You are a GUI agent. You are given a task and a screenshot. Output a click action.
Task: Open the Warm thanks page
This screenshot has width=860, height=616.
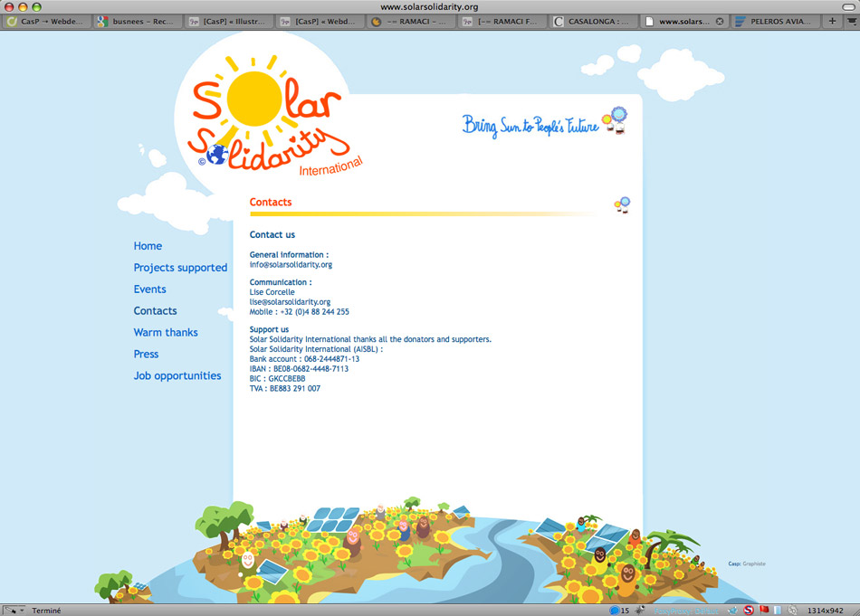[x=166, y=333]
